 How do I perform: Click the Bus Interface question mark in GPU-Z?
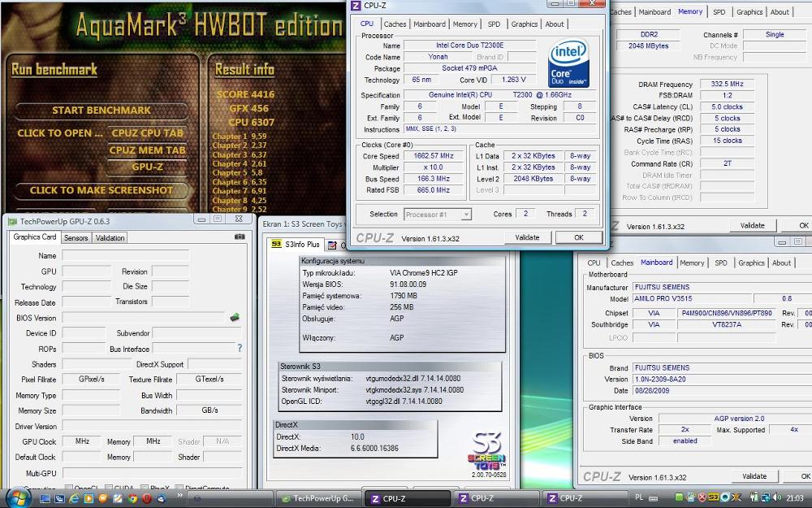click(x=240, y=349)
